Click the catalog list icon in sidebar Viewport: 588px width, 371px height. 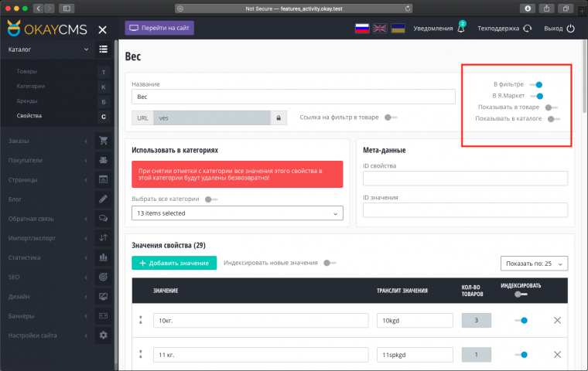103,50
